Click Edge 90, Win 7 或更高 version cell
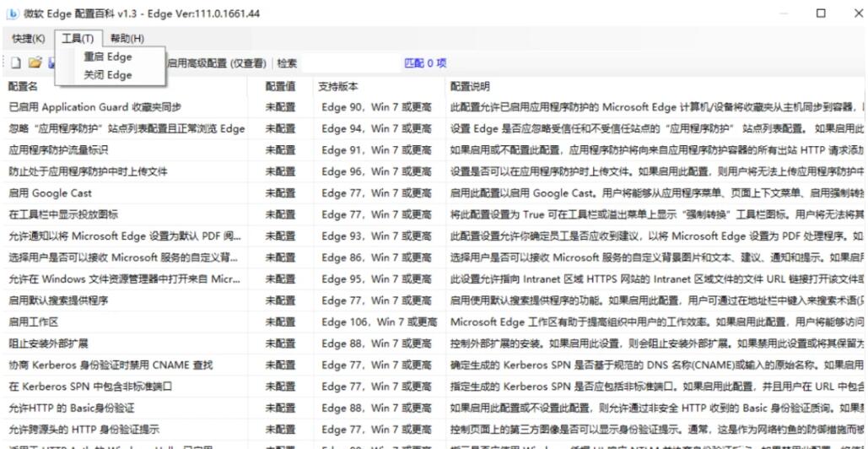868x449 pixels. tap(376, 107)
